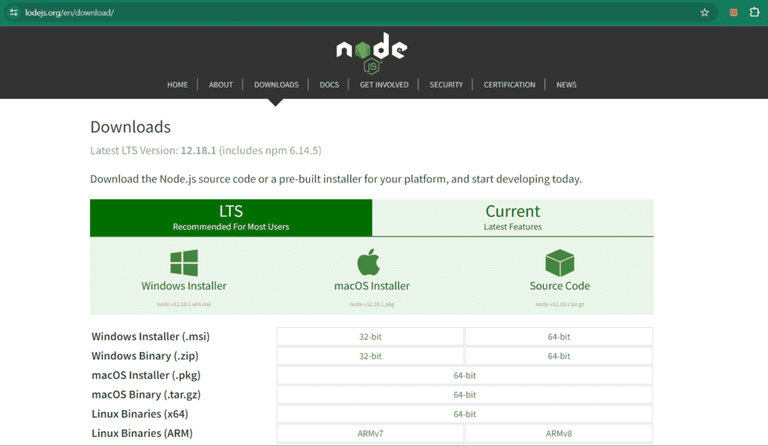Open the DOWNLOADS nav item
Viewport: 768px width, 446px height.
tap(276, 85)
